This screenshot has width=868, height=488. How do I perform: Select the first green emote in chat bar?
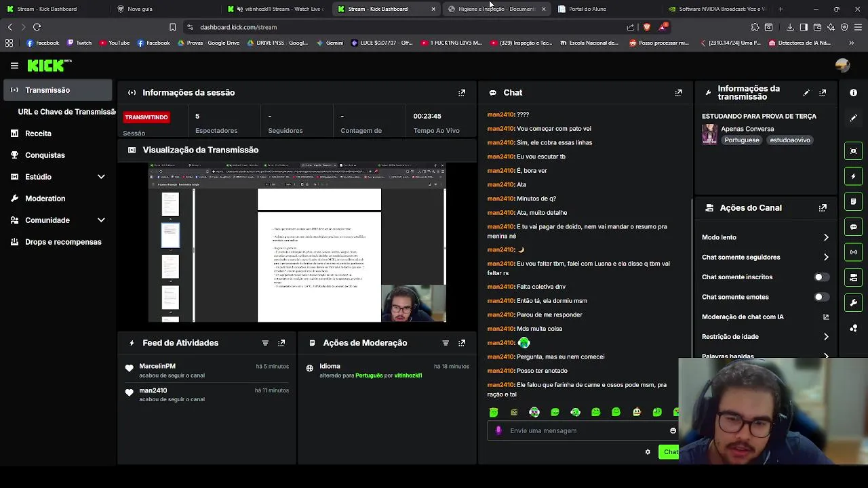pos(494,412)
